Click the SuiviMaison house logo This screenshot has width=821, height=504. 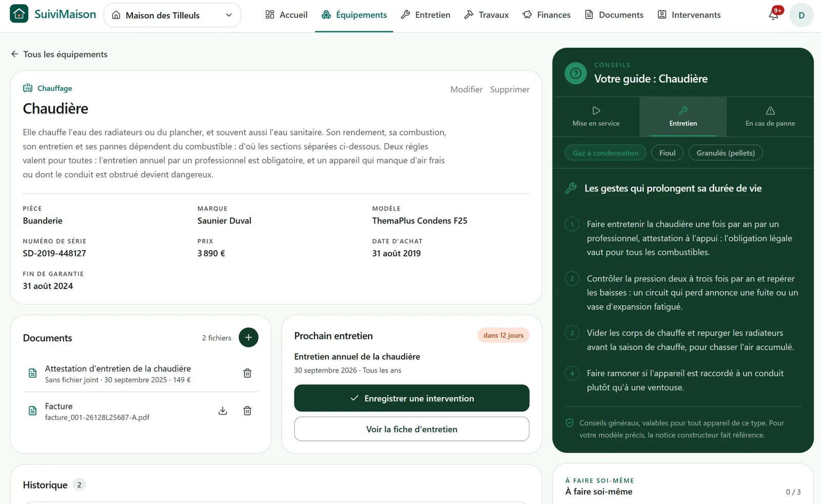coord(19,14)
